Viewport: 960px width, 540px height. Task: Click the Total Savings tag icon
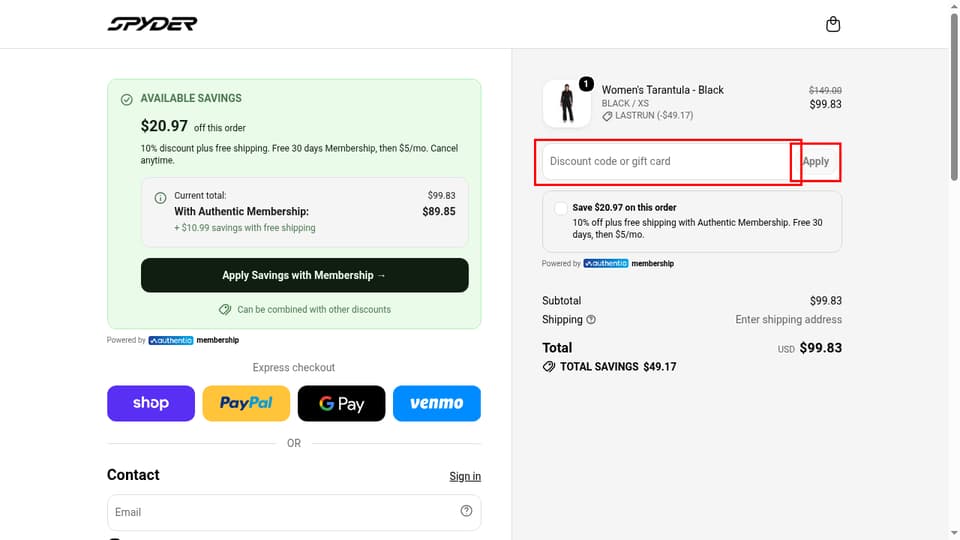pyautogui.click(x=549, y=367)
